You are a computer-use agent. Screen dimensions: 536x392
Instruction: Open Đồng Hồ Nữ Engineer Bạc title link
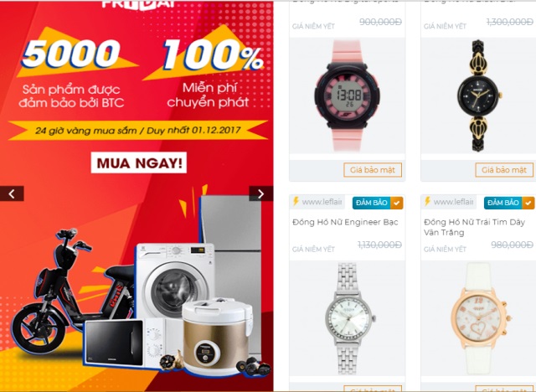(345, 222)
